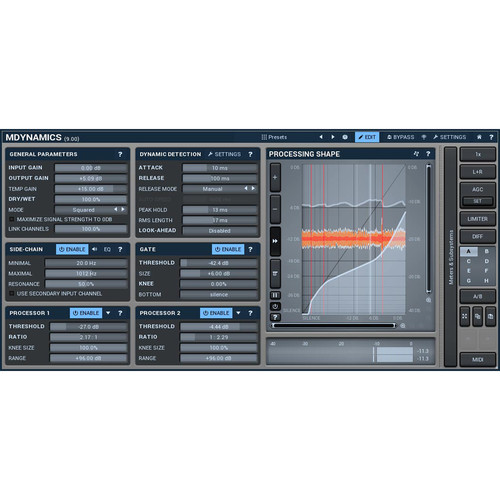Click the fast-forward button beside the graph
This screenshot has height=500, width=500.
pos(275,241)
